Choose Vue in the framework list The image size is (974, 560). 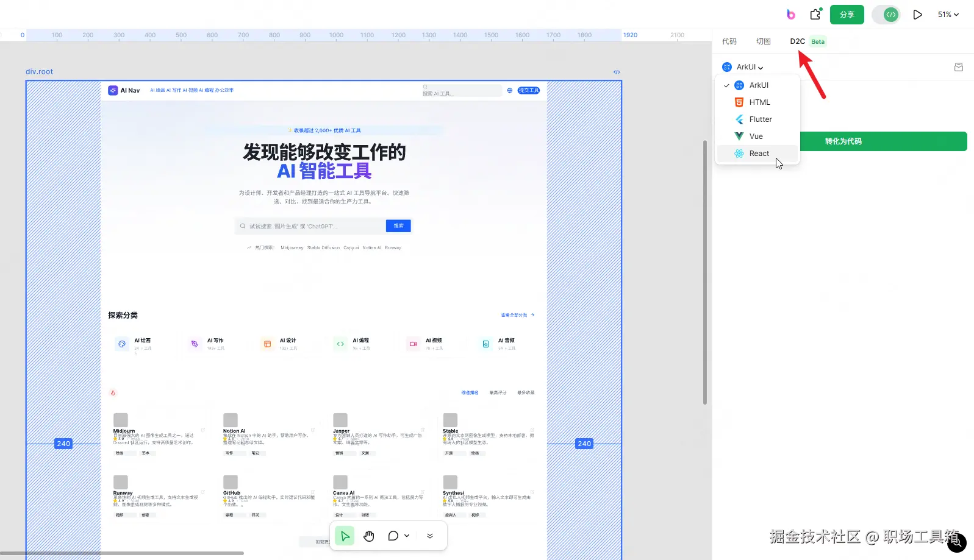(x=757, y=136)
